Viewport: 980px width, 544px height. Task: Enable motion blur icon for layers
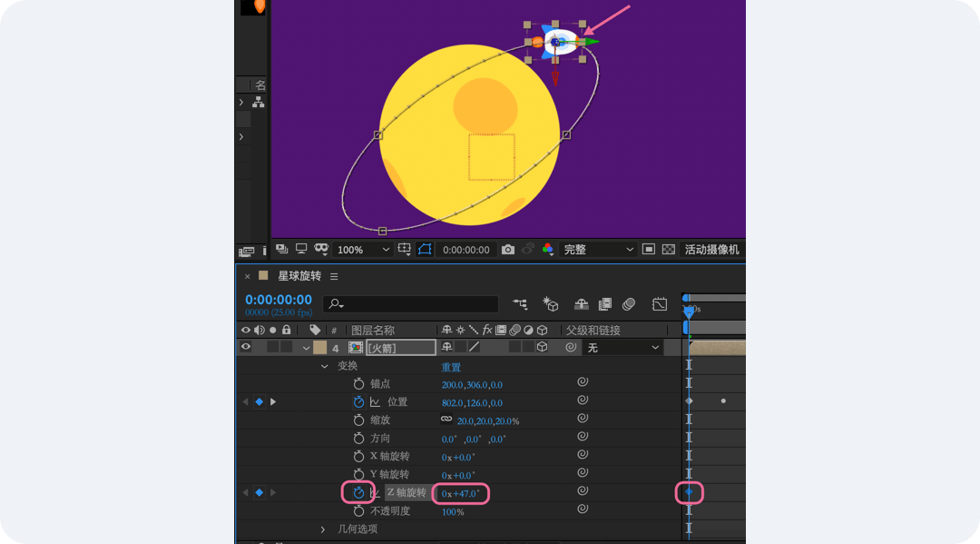629,304
